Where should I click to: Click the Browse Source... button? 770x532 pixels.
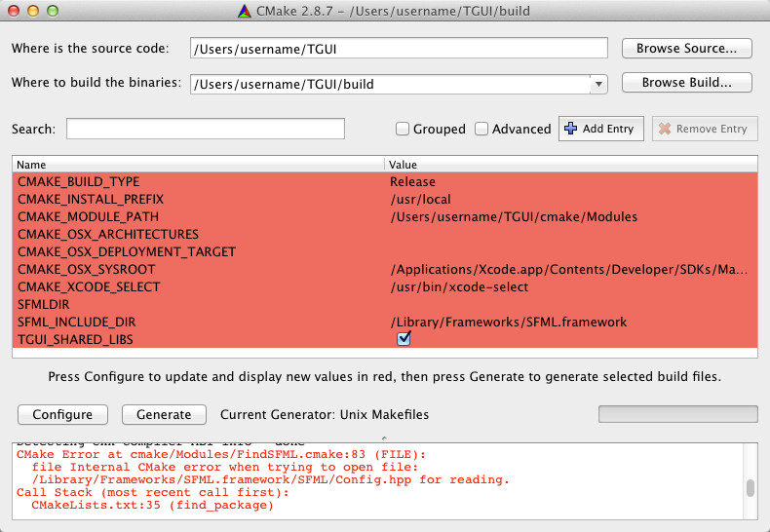pos(686,48)
